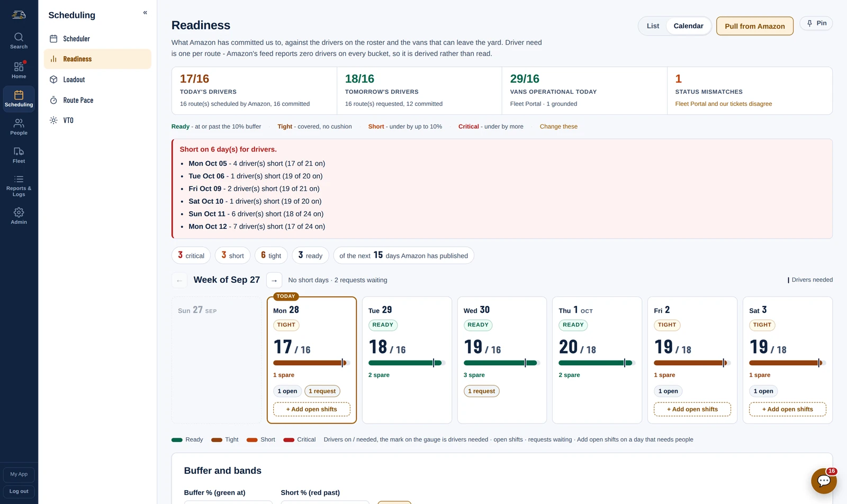Open Search from the sidebar
The height and width of the screenshot is (504, 847).
19,41
